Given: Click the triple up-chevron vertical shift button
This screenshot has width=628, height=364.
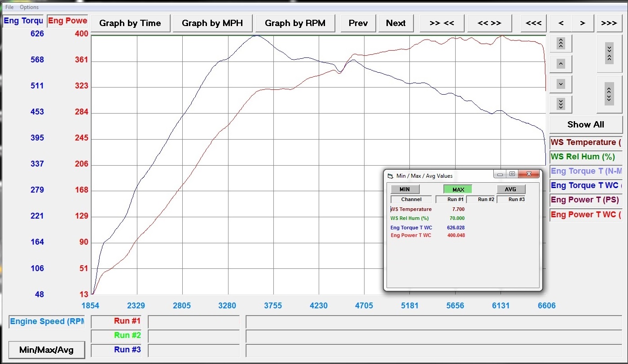Looking at the screenshot, I should 561,44.
